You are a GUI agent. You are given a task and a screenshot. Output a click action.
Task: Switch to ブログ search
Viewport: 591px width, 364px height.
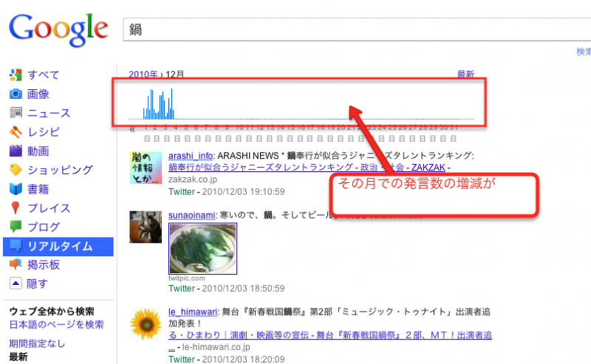(x=44, y=227)
